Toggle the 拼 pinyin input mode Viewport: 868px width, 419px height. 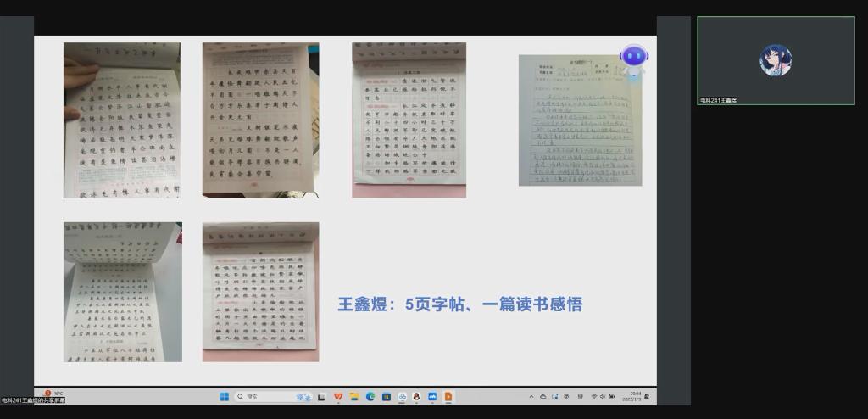point(580,396)
